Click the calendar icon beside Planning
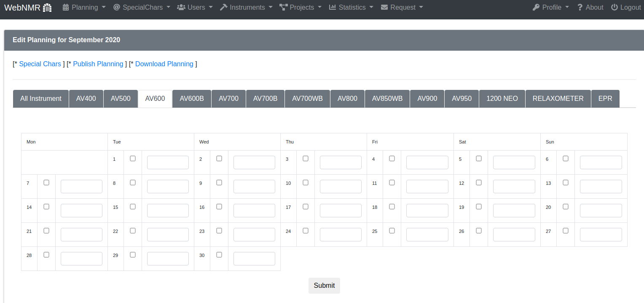644x303 pixels. tap(65, 7)
